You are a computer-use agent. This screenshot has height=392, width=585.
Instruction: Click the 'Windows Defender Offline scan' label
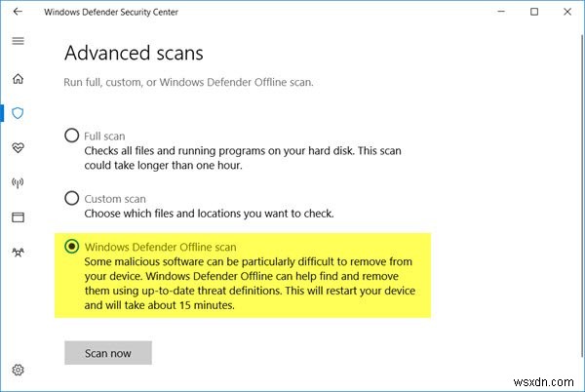pos(161,247)
